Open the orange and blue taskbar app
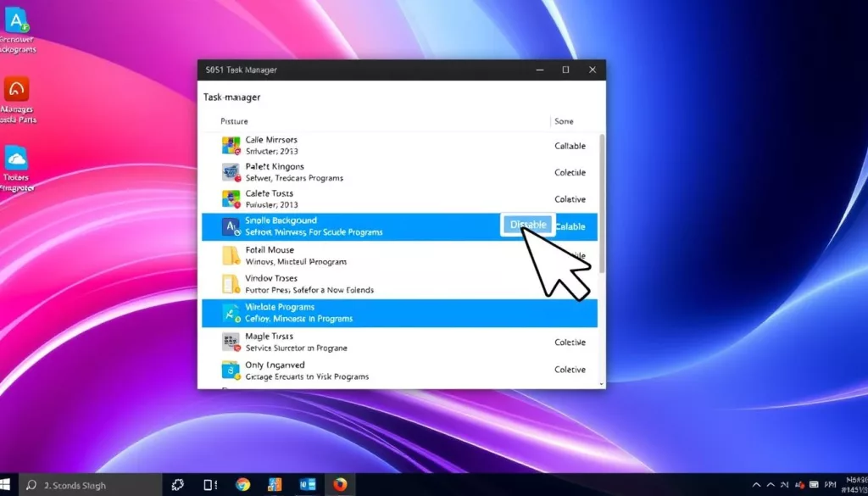 [275, 485]
